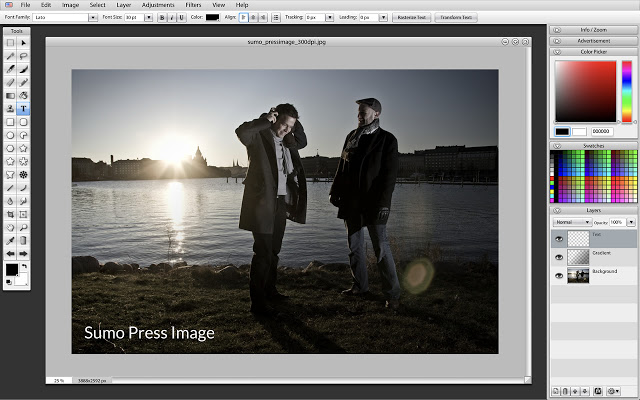Hide the Background layer eye icon
640x400 pixels.
click(558, 275)
